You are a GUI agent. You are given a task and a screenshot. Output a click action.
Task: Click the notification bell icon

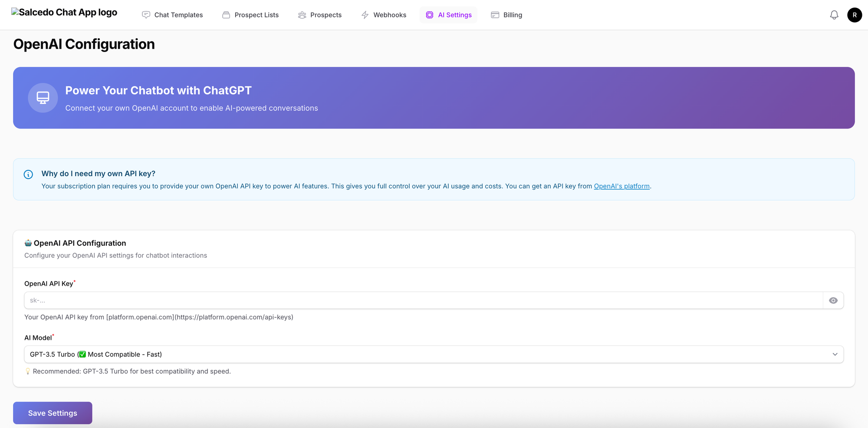(834, 15)
